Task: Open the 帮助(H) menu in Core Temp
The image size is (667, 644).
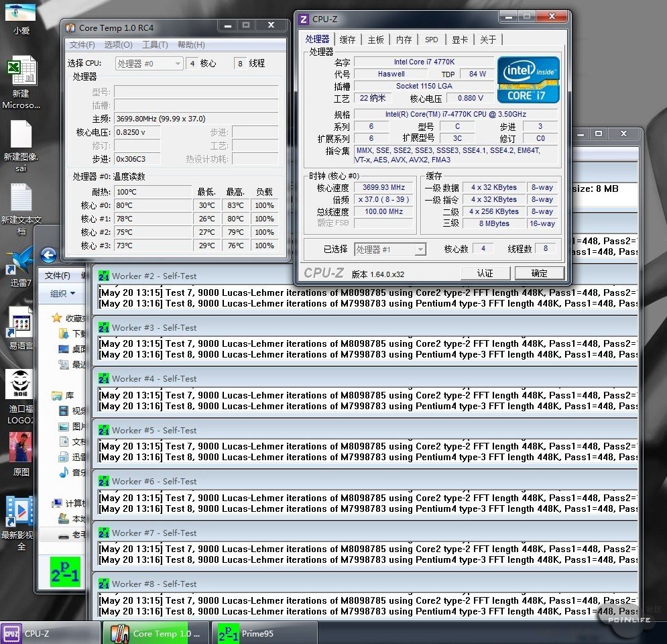Action: 191,45
